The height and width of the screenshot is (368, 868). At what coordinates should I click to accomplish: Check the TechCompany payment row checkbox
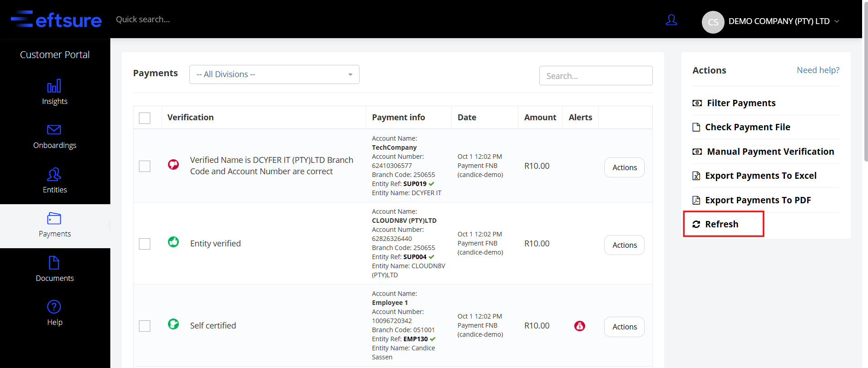click(x=145, y=167)
